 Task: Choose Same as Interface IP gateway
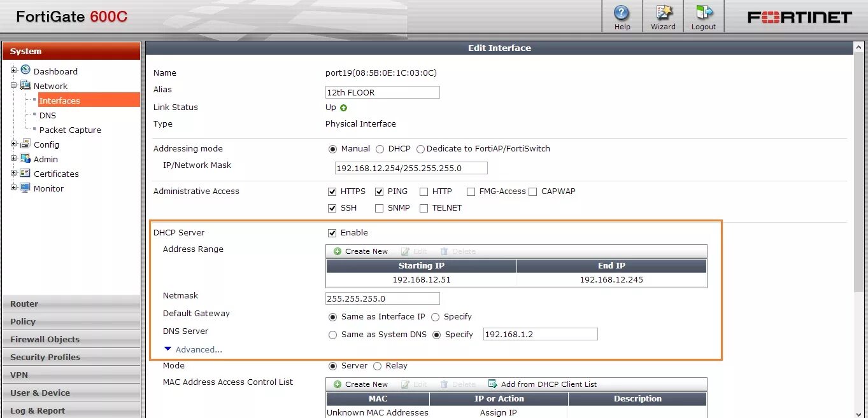332,317
